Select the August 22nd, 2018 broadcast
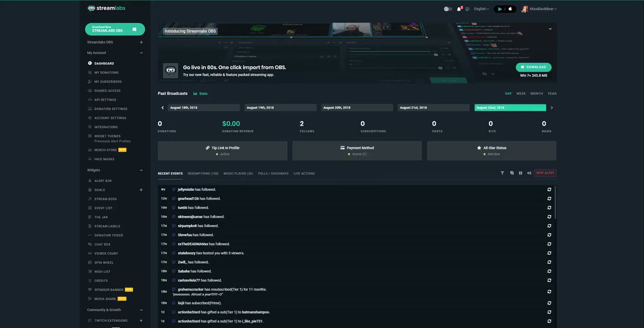Screen dimensions: 644x328 point(510,108)
